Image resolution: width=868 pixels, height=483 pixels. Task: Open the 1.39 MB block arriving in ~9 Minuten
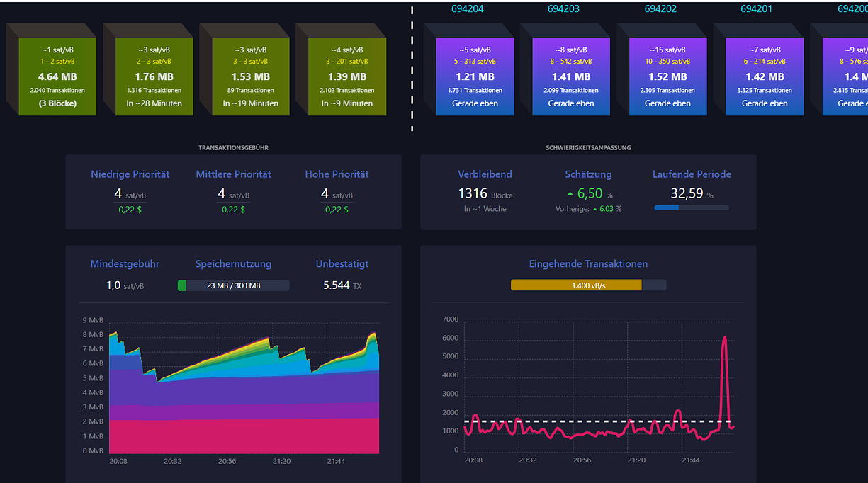pyautogui.click(x=346, y=76)
